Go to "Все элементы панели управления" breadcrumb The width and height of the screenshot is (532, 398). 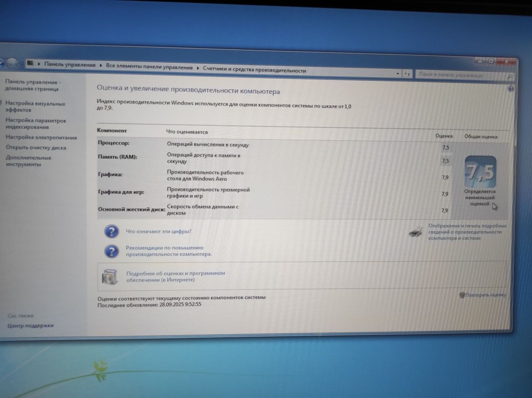coord(150,67)
